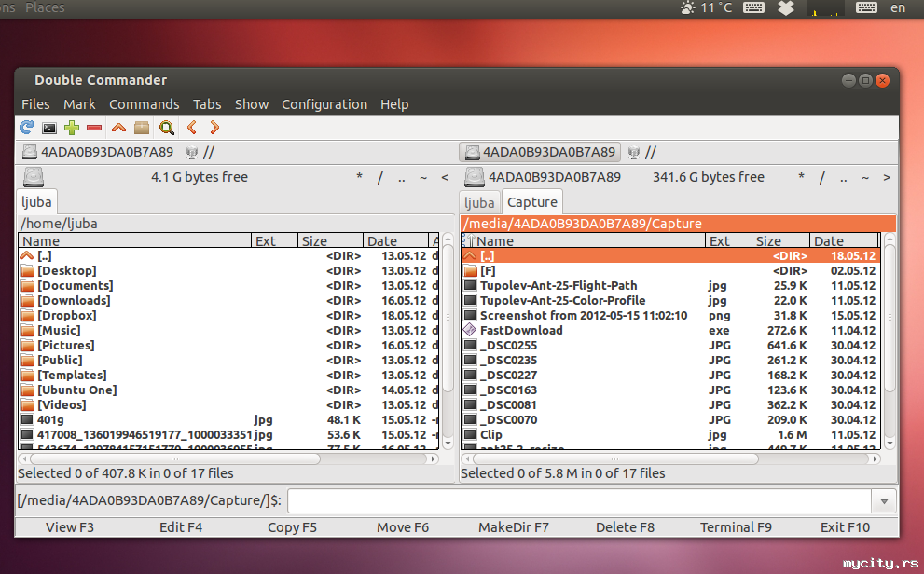Viewport: 924px width, 574px height.
Task: Click Delete F8 button
Action: [625, 526]
